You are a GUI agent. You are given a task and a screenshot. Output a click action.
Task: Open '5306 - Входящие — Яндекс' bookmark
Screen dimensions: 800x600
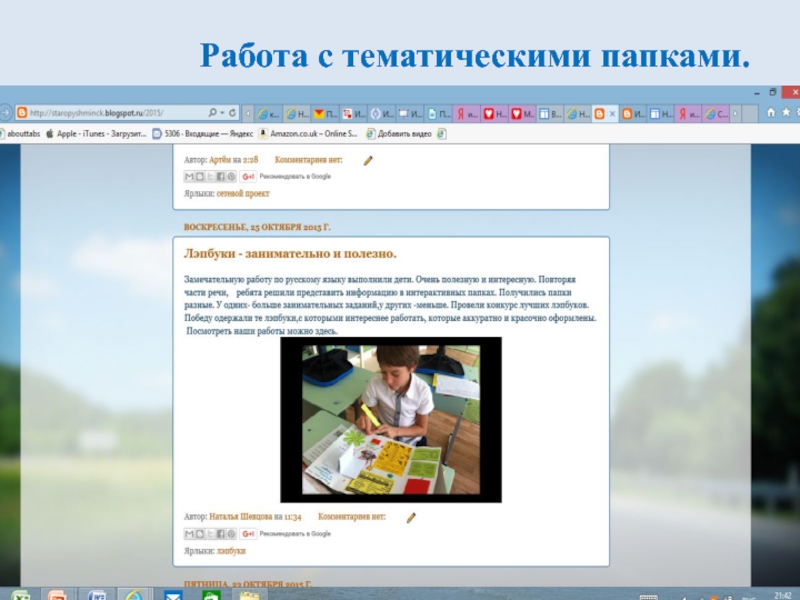point(203,134)
